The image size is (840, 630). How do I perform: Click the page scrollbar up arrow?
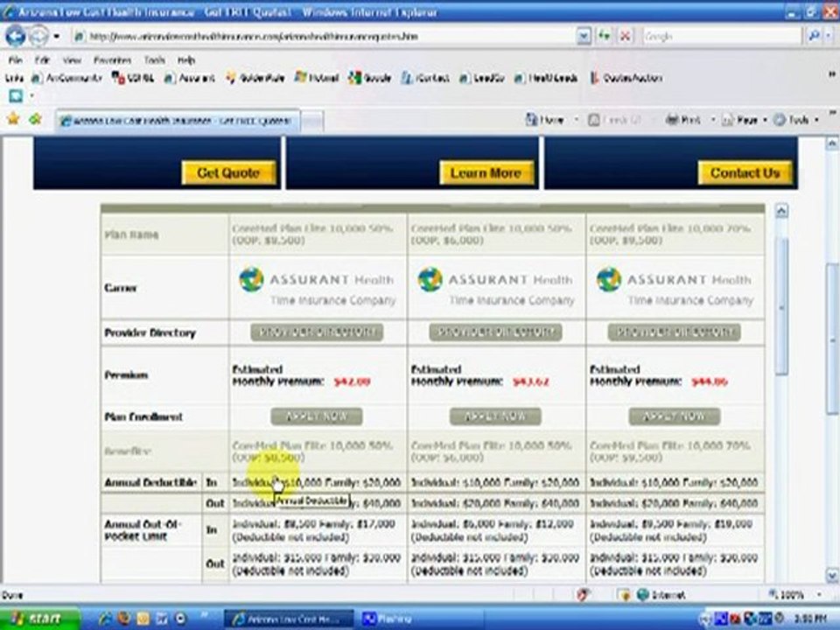point(832,143)
